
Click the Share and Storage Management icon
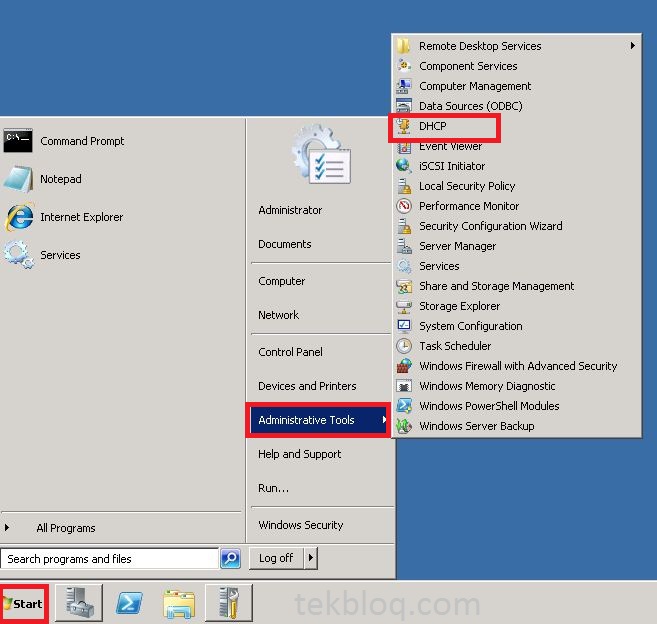click(x=404, y=286)
